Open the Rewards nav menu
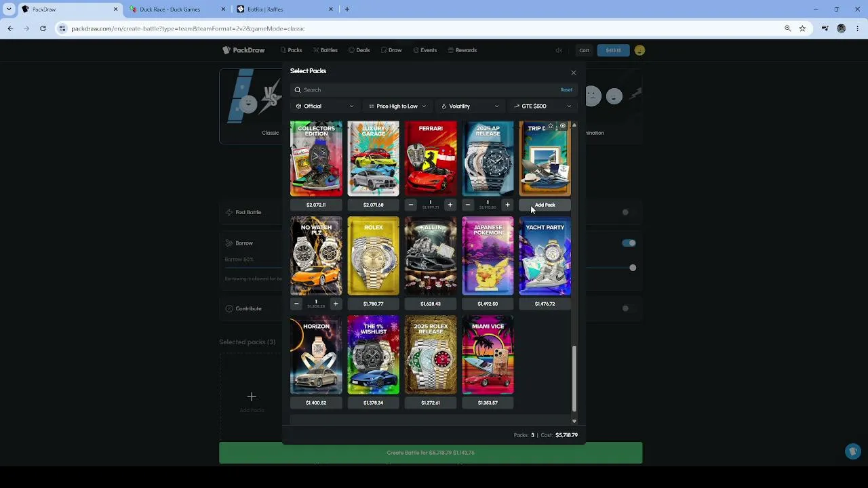 (462, 50)
